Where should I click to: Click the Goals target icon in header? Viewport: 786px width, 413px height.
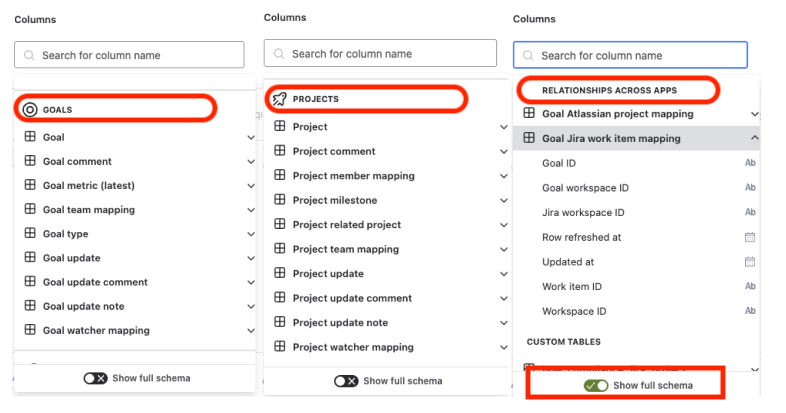click(x=30, y=109)
